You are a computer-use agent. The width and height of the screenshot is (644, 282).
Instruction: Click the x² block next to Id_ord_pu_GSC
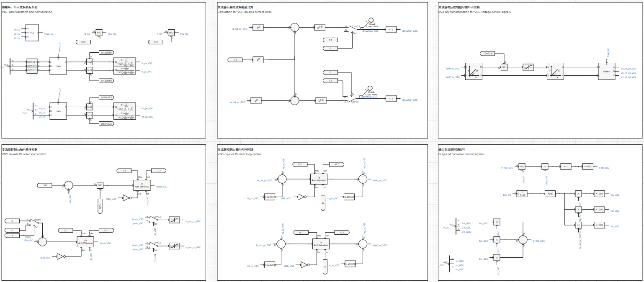258,28
